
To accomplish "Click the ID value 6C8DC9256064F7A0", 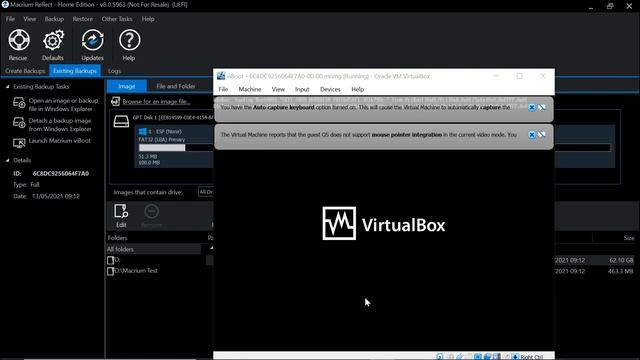I will click(60, 173).
